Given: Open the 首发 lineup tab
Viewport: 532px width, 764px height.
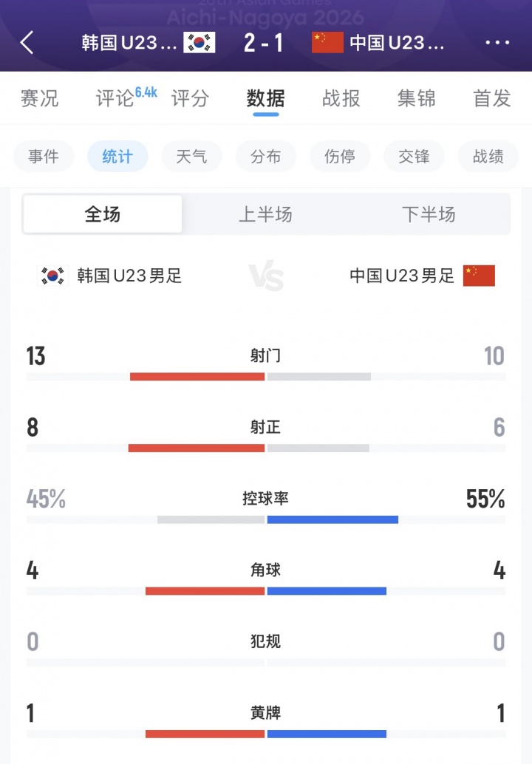Looking at the screenshot, I should tap(492, 98).
